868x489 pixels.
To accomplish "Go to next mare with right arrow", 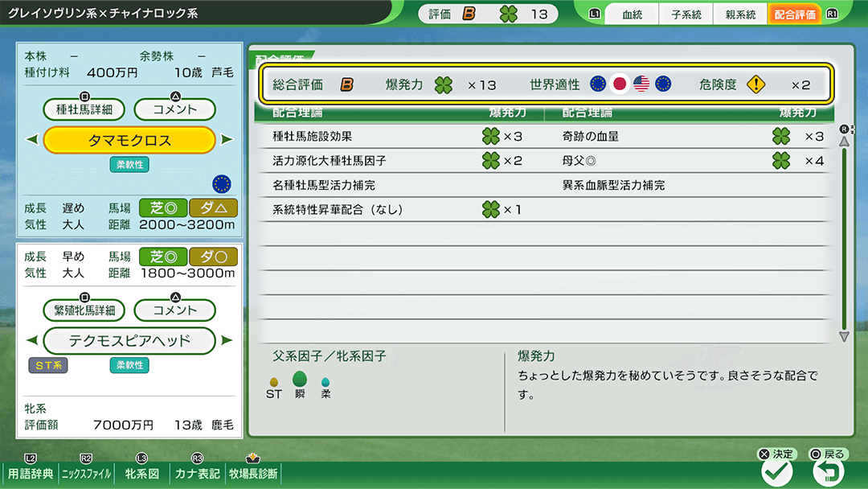I will pyautogui.click(x=227, y=340).
